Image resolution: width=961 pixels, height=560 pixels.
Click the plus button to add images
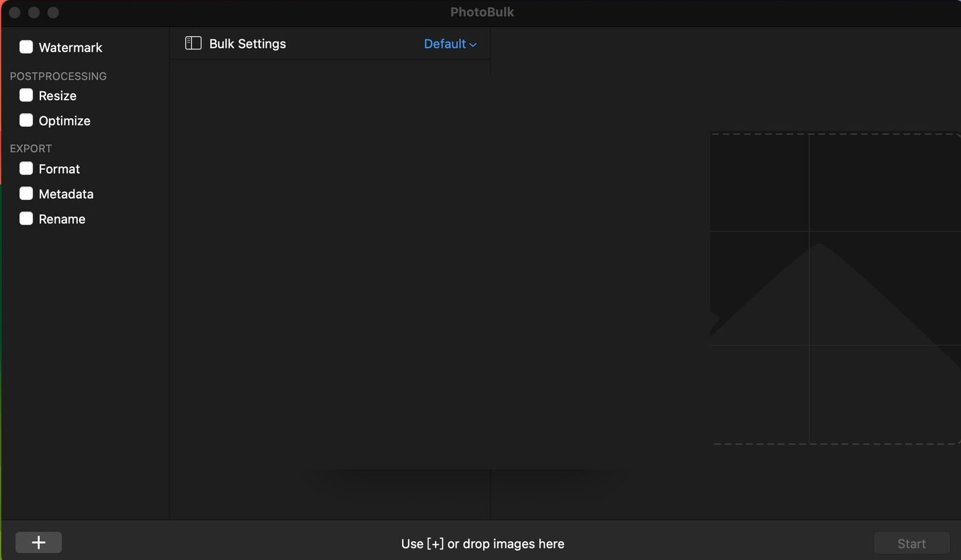(x=39, y=542)
